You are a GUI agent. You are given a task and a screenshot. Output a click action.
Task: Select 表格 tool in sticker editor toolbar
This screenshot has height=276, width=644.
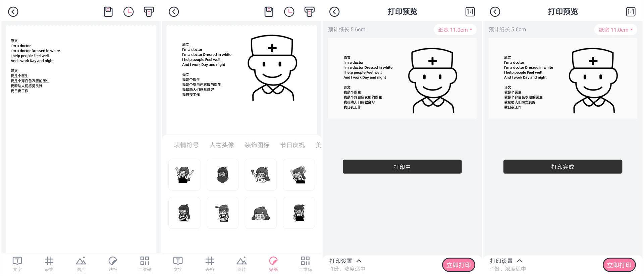click(x=210, y=264)
